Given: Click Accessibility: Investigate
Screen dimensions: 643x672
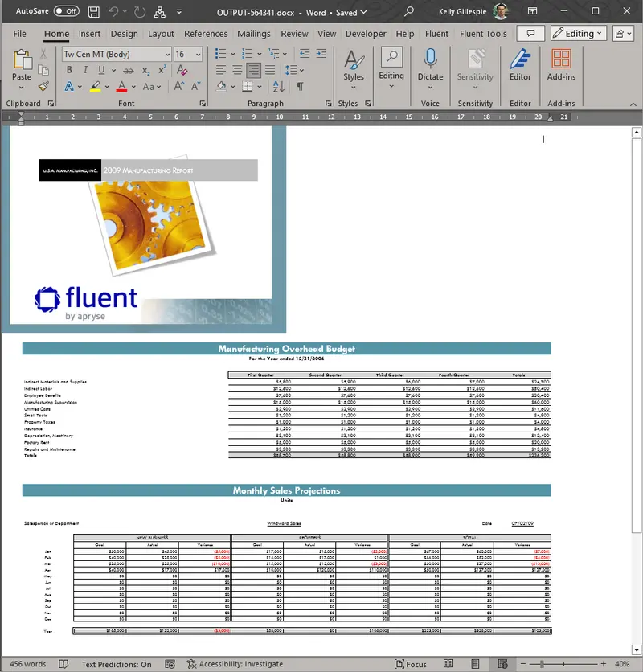Looking at the screenshot, I should pyautogui.click(x=235, y=664).
